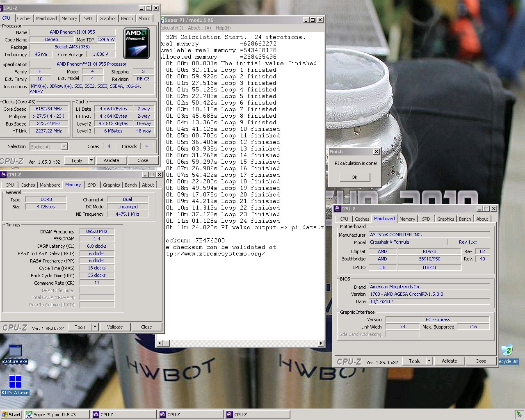The width and height of the screenshot is (525, 420).
Task: Open About tab in top CPU-Z window
Action: tap(144, 18)
